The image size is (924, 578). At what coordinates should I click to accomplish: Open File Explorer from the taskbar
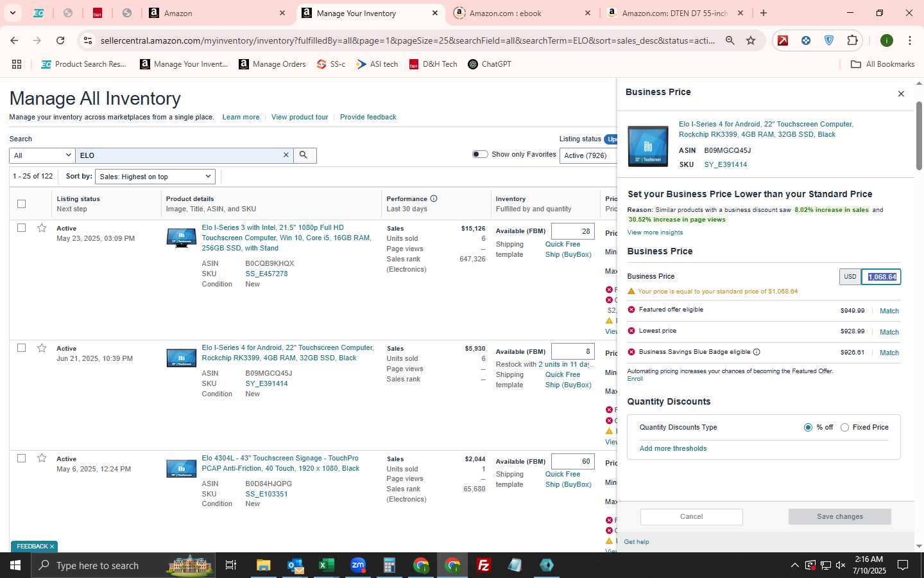click(263, 565)
